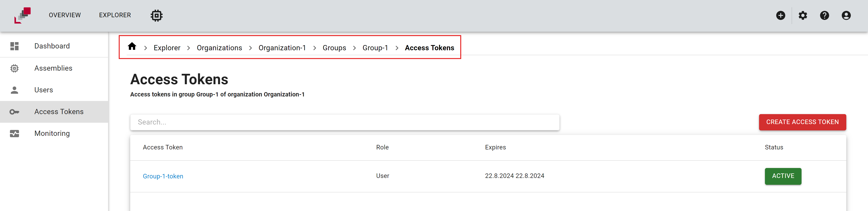This screenshot has width=868, height=211.
Task: Click the Access Tokens key icon in the sidebar
Action: 14,112
